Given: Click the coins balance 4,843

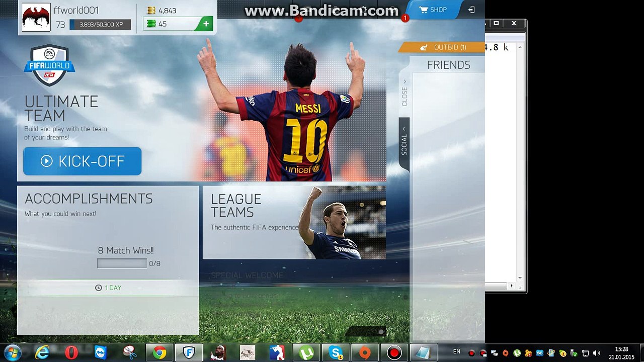Looking at the screenshot, I should [x=162, y=11].
